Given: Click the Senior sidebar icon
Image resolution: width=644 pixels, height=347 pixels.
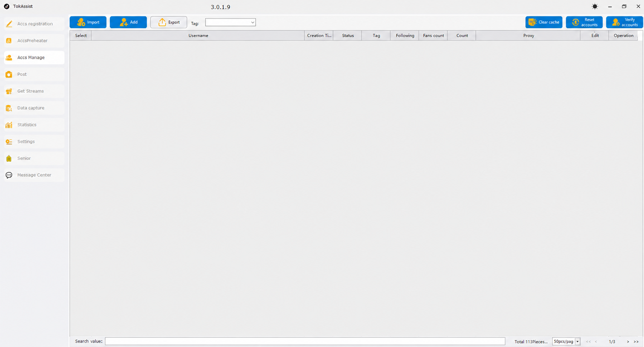Looking at the screenshot, I should tap(9, 159).
